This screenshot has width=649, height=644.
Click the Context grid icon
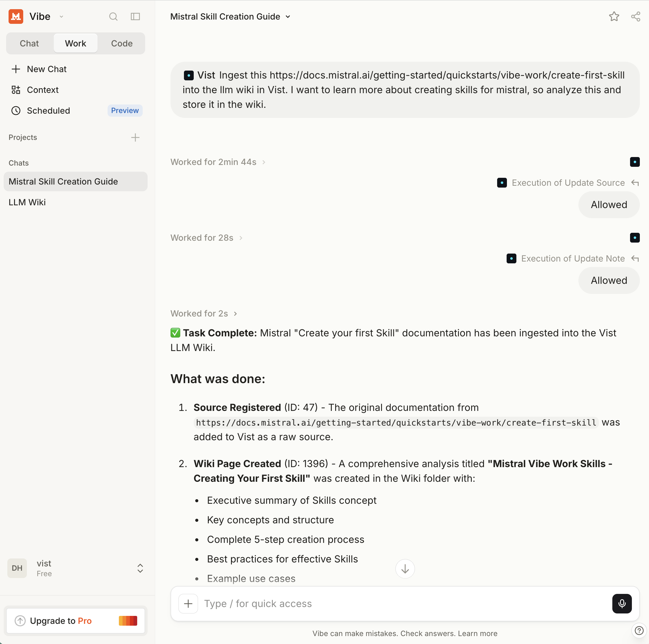(x=16, y=90)
